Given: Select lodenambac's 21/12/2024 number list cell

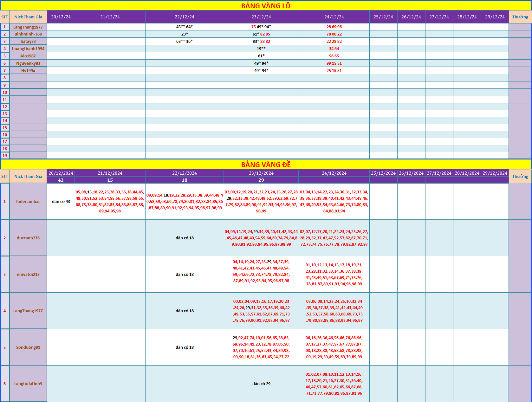Looking at the screenshot, I should [110, 201].
